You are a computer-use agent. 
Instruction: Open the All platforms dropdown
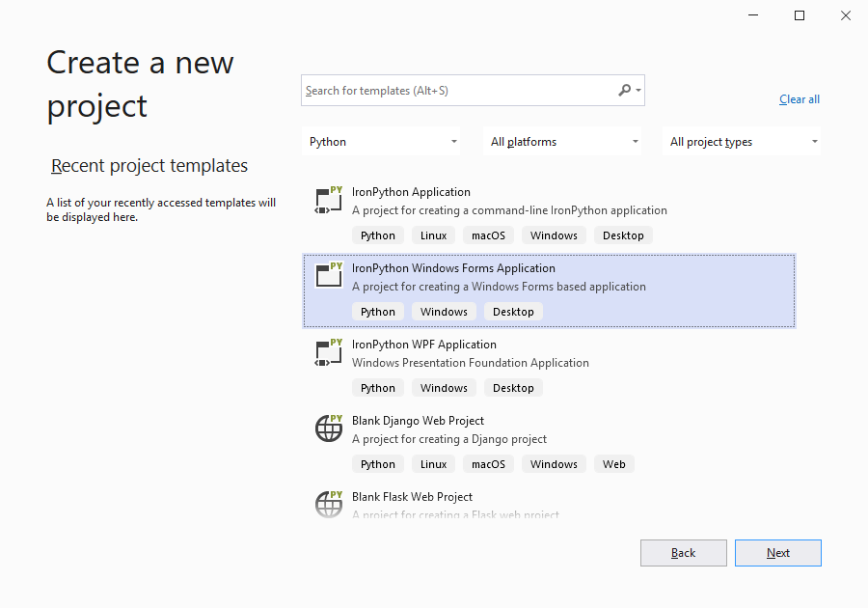(x=562, y=141)
